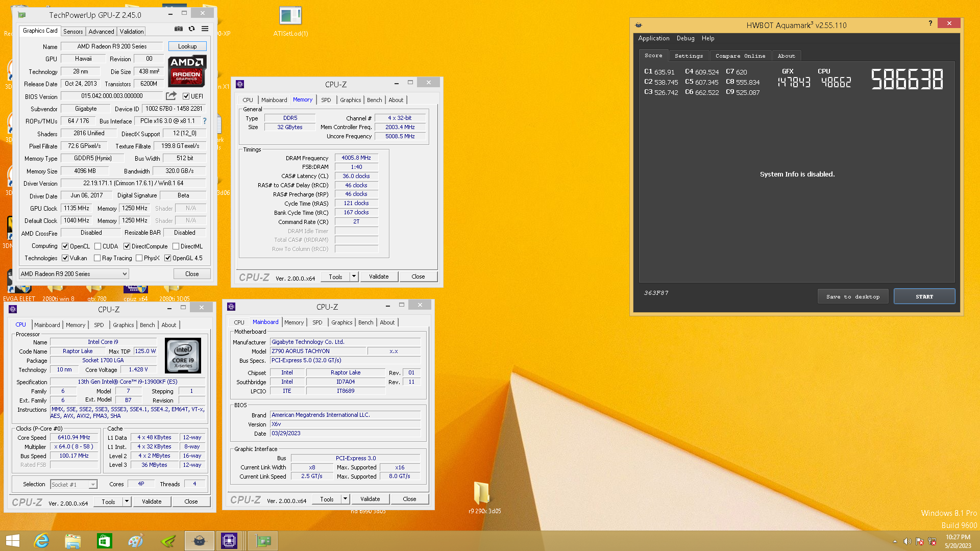
Task: Open SPD tab in CPU-Z Memory window
Action: tap(326, 100)
